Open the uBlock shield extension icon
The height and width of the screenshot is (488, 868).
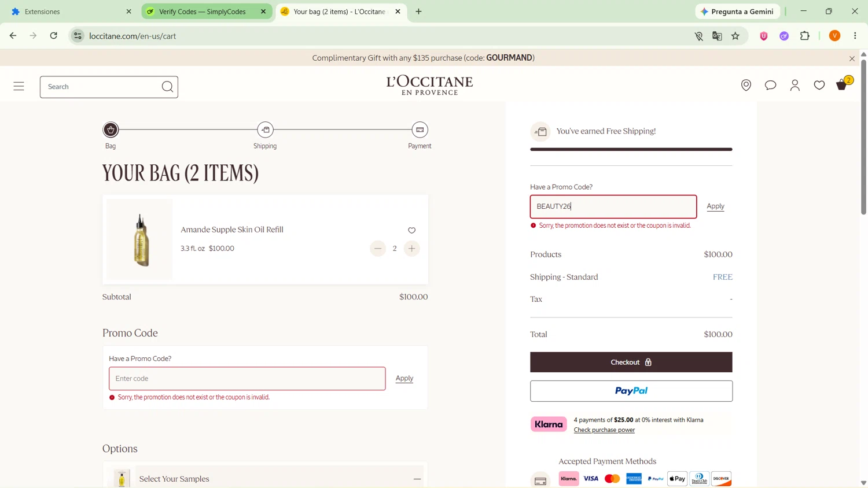coord(764,36)
